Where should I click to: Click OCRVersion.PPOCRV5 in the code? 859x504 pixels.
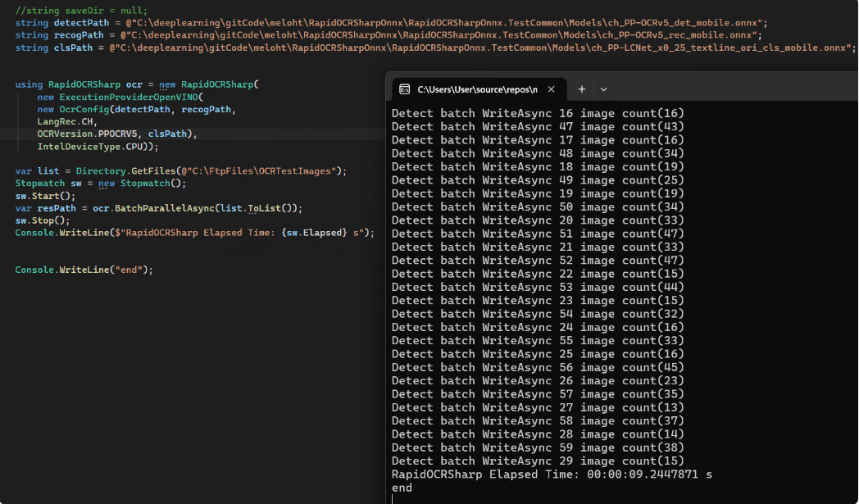click(87, 134)
